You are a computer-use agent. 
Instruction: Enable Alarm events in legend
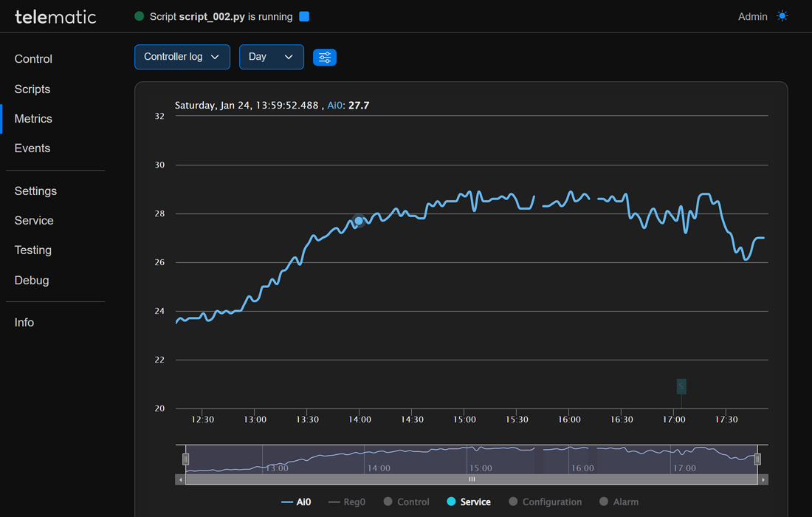pyautogui.click(x=619, y=502)
